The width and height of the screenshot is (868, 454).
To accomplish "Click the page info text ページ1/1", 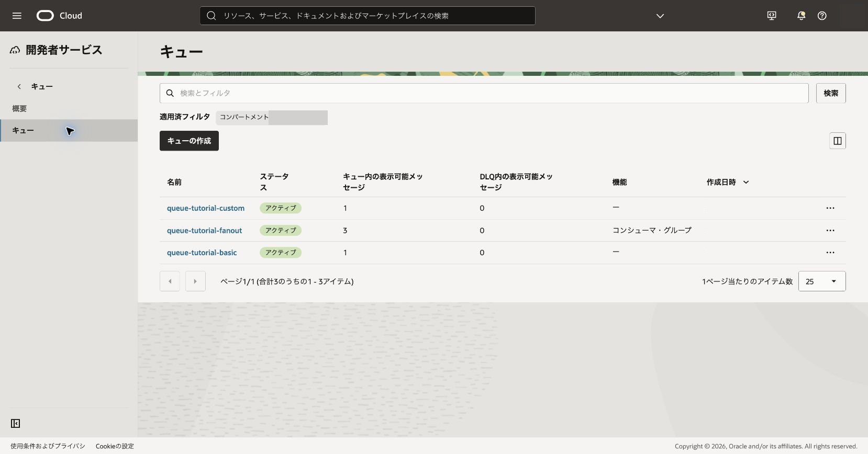I will pos(237,281).
